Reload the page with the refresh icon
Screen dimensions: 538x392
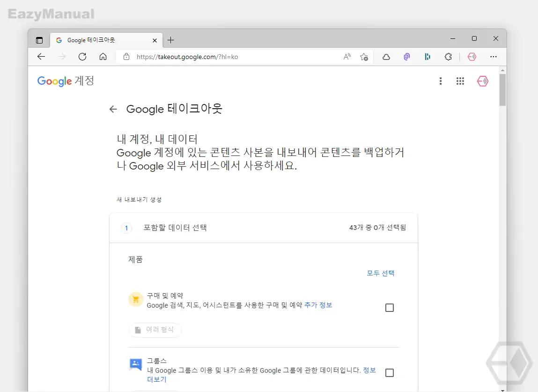pyautogui.click(x=82, y=57)
